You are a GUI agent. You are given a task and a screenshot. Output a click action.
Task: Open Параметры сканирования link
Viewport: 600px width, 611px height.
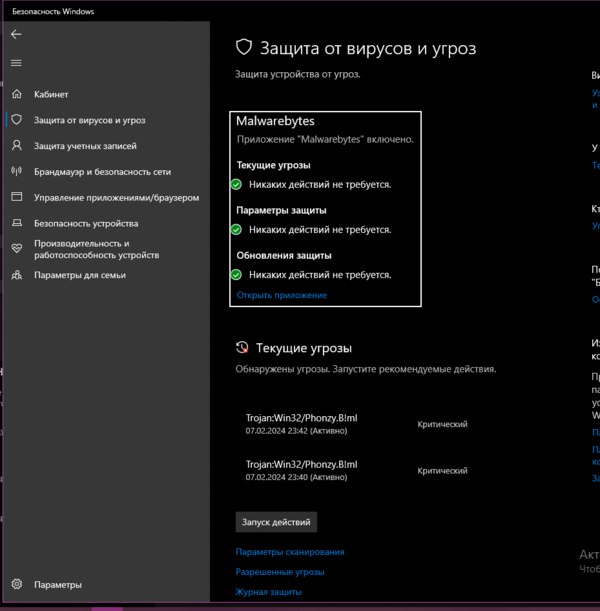[290, 552]
